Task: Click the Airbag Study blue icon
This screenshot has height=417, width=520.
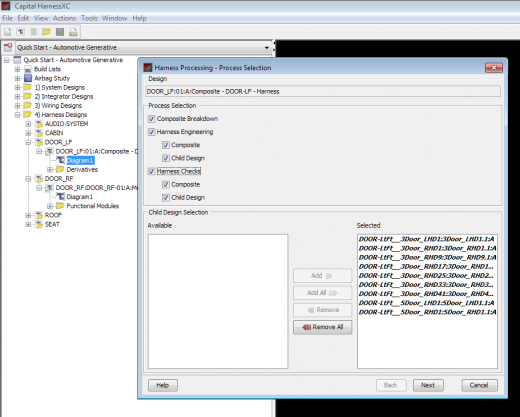Action: pos(28,78)
